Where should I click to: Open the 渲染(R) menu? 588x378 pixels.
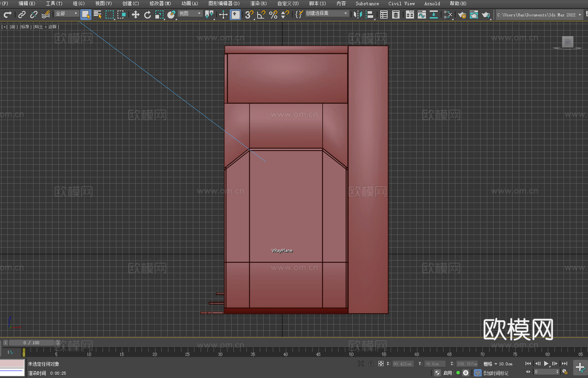tap(259, 3)
